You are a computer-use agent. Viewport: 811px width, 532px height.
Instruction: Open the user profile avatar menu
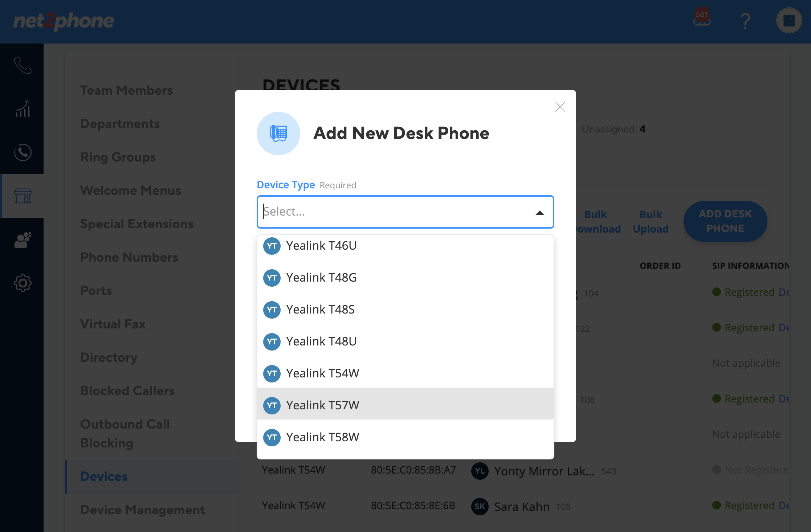click(789, 21)
